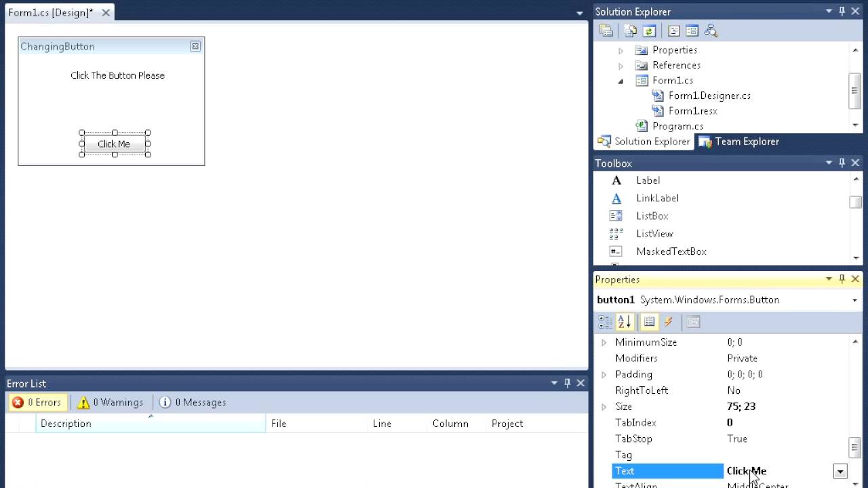This screenshot has height=488, width=868.
Task: Toggle the 0 Warnings filter
Action: click(110, 403)
